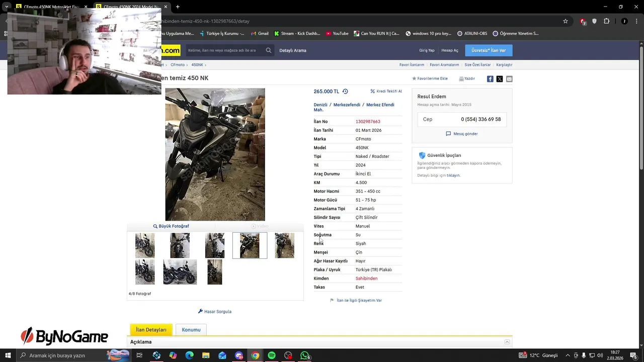
Task: Open Denizli location link
Action: click(320, 105)
